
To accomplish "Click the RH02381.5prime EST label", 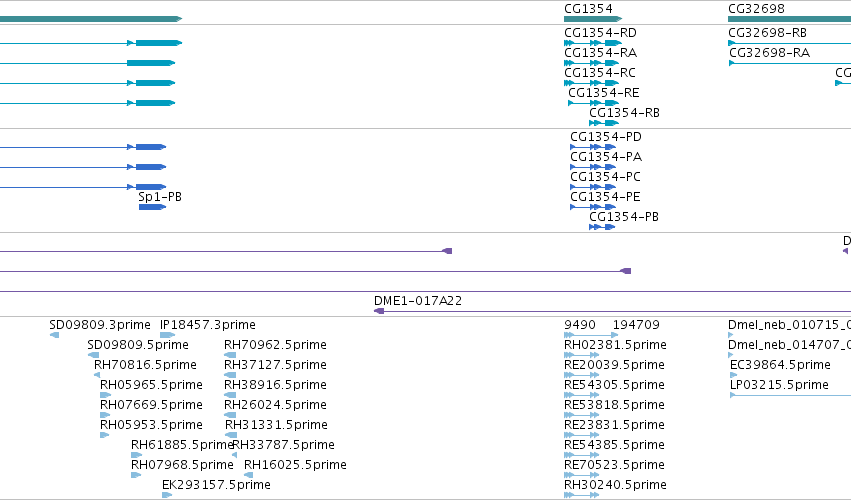I will (x=615, y=345).
